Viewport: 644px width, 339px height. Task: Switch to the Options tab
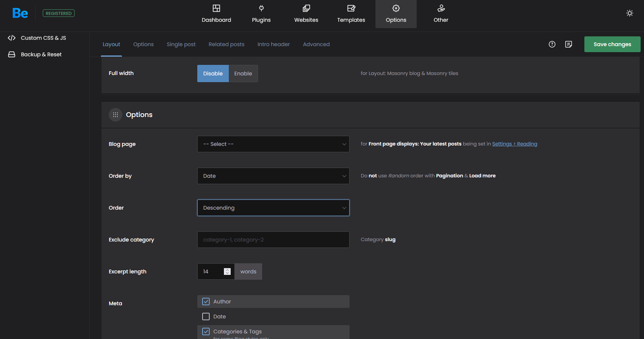point(144,44)
